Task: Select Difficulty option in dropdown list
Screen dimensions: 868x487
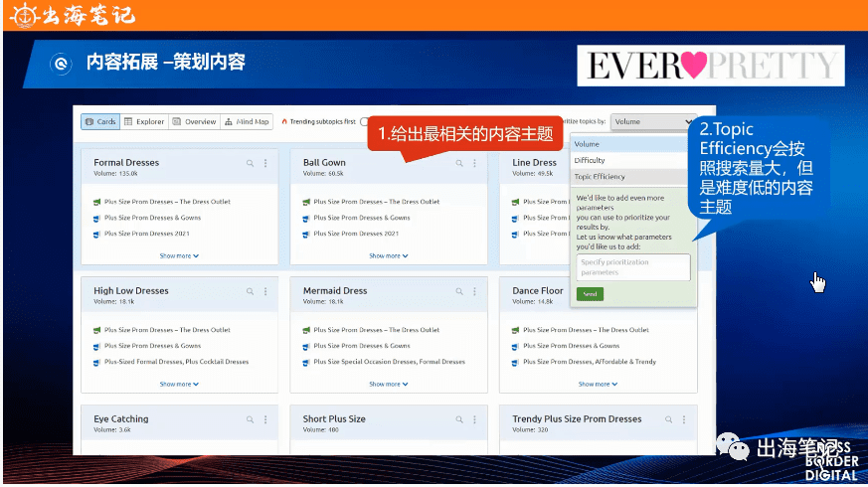Action: coord(628,160)
